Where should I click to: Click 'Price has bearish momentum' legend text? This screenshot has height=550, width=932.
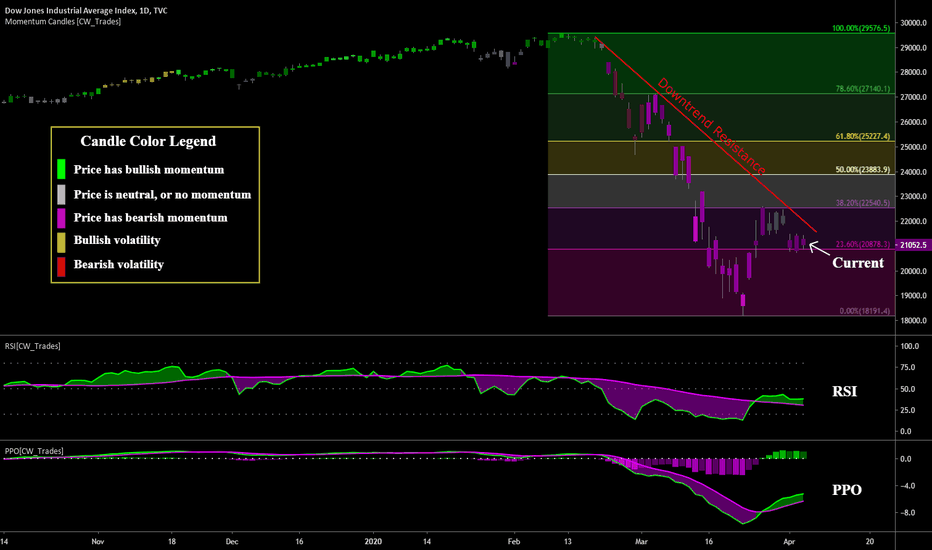coord(150,218)
